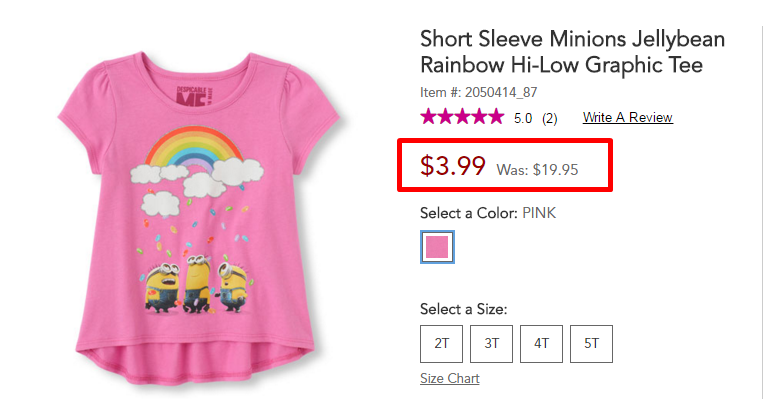Click the Short Sleeve Minions product title
768x399 pixels.
click(x=572, y=52)
